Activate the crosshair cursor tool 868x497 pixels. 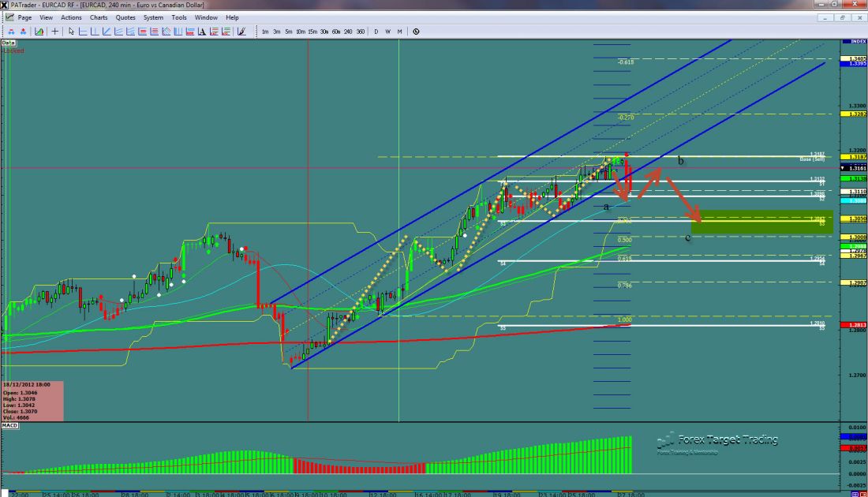(55, 32)
